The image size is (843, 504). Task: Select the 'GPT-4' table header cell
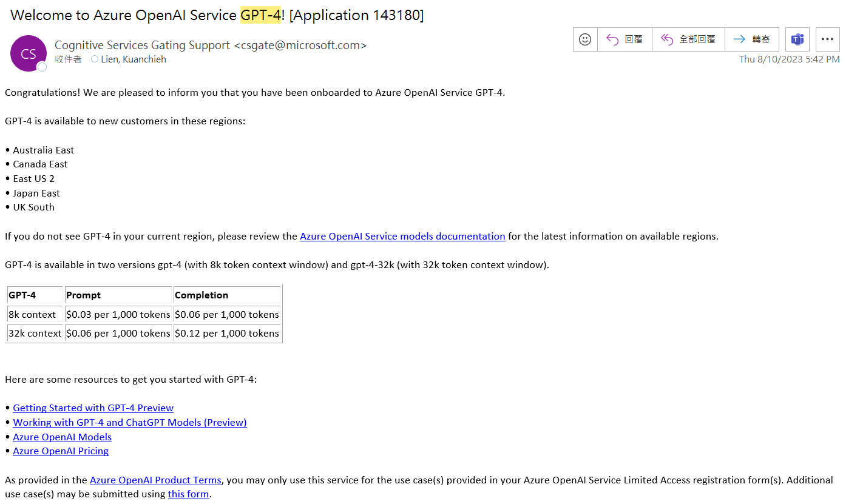point(35,295)
